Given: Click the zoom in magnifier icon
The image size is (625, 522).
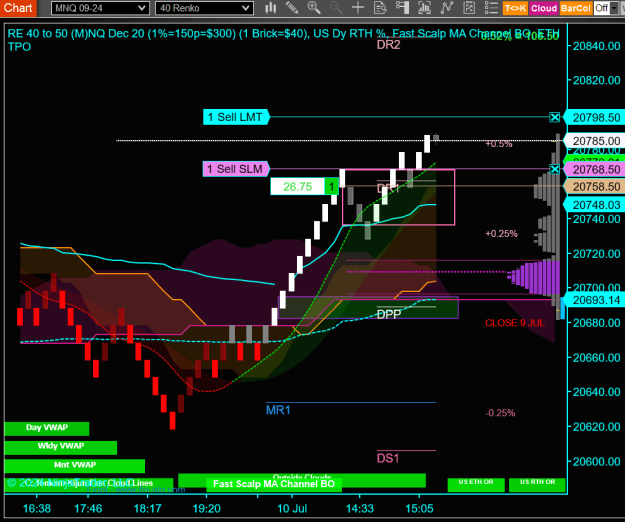Looking at the screenshot, I should point(314,8).
